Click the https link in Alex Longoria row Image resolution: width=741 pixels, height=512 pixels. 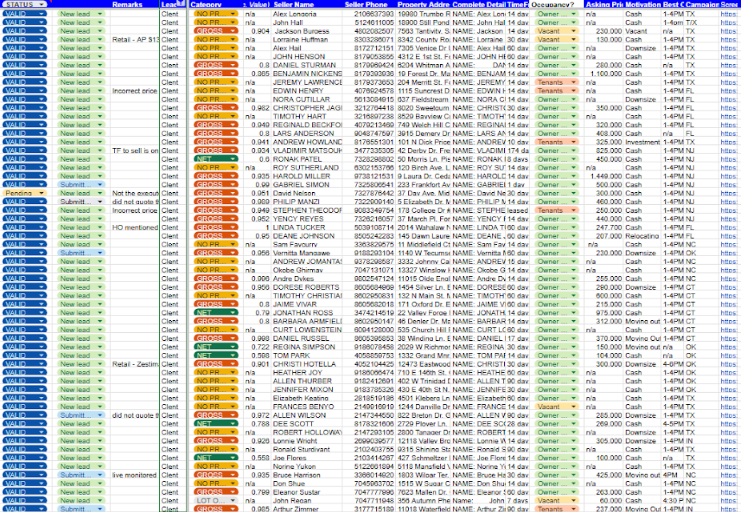(729, 15)
